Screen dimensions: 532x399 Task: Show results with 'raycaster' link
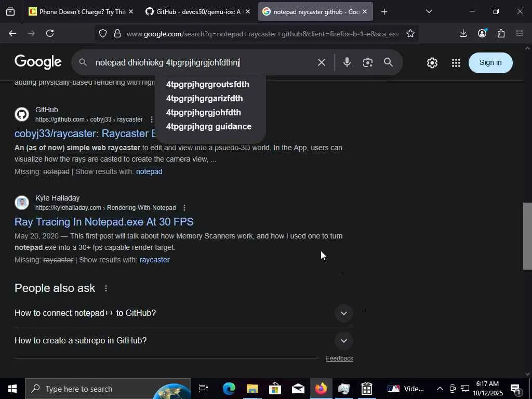[x=154, y=260]
